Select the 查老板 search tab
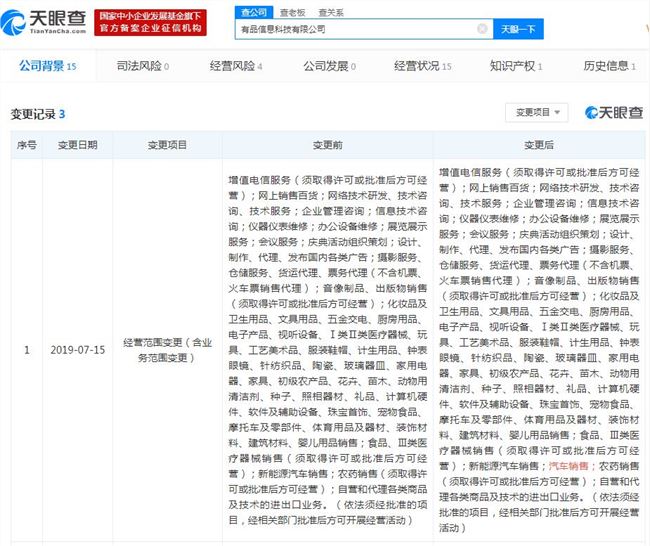Screen dimensions: 650x546 click(x=293, y=13)
